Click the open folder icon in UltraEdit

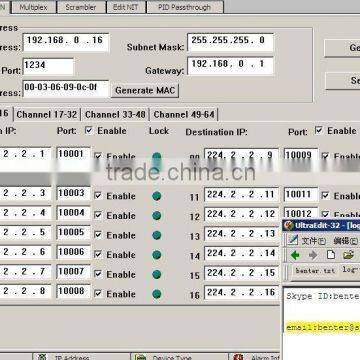coord(348,255)
